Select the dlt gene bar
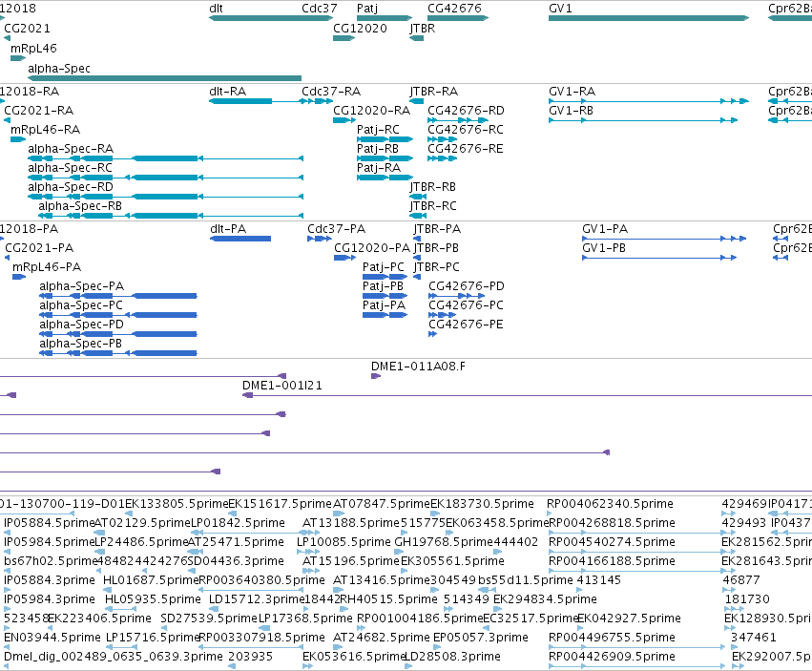Screen dimensions: 812x671 [x=271, y=18]
